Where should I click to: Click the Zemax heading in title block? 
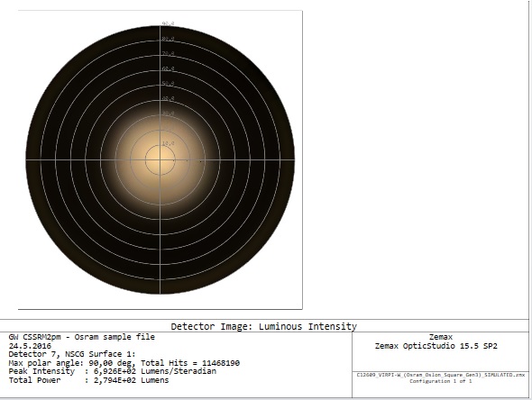coord(441,337)
